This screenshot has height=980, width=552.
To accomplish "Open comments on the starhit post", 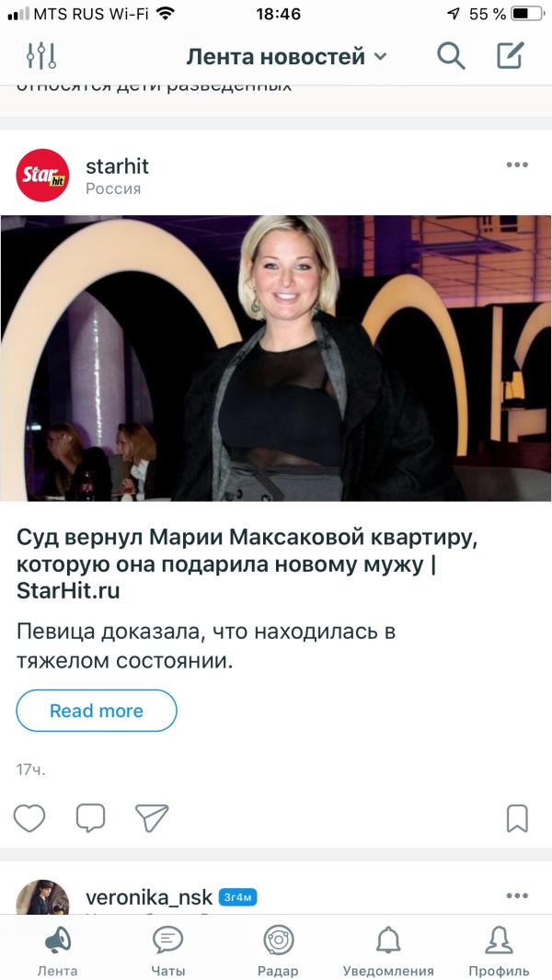I will 91,818.
